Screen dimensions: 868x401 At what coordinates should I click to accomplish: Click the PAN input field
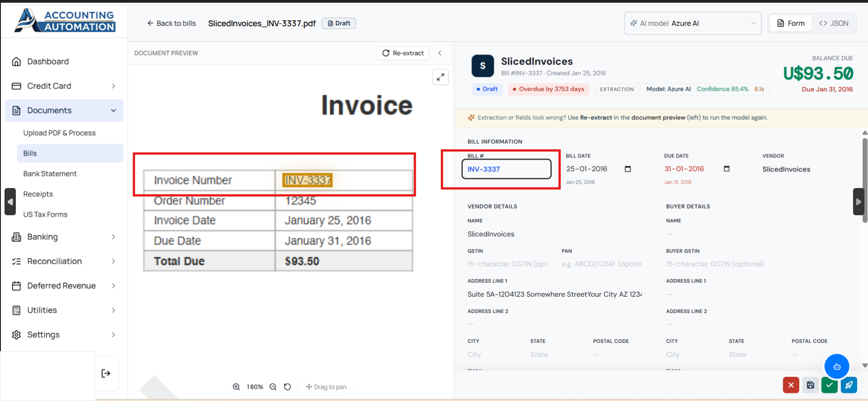click(602, 264)
